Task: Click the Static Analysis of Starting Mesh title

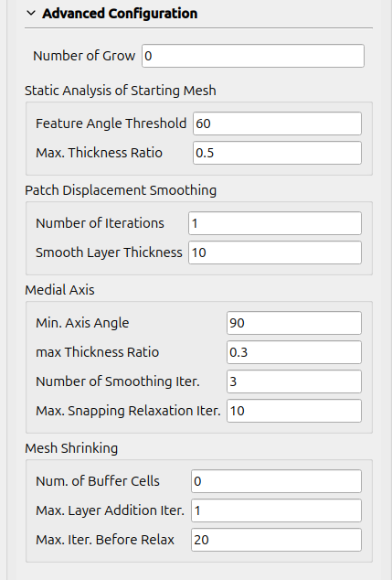Action: point(121,91)
